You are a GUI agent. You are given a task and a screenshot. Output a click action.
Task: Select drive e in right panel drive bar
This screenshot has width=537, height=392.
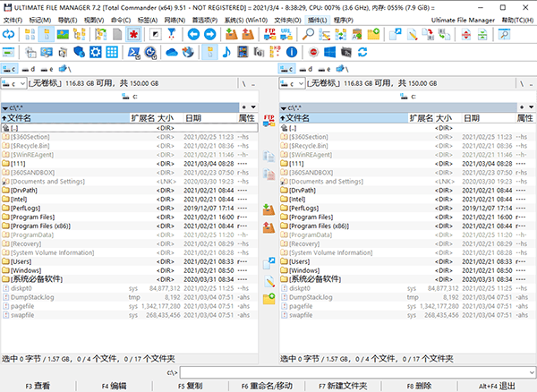[324, 69]
